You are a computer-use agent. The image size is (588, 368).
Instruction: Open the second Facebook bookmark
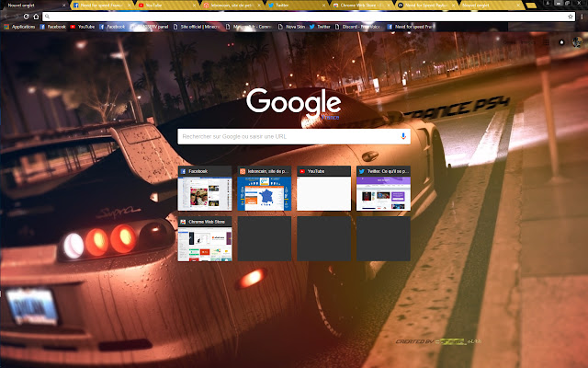[x=112, y=27]
